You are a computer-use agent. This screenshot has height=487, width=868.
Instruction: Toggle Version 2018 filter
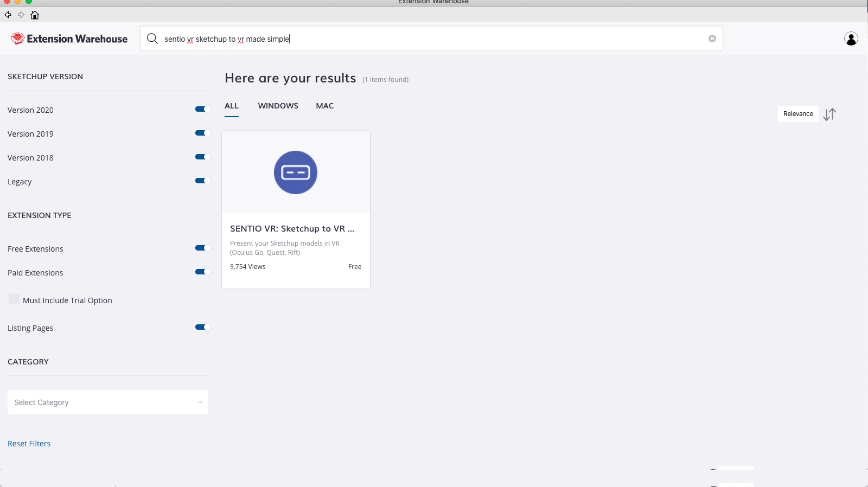203,157
